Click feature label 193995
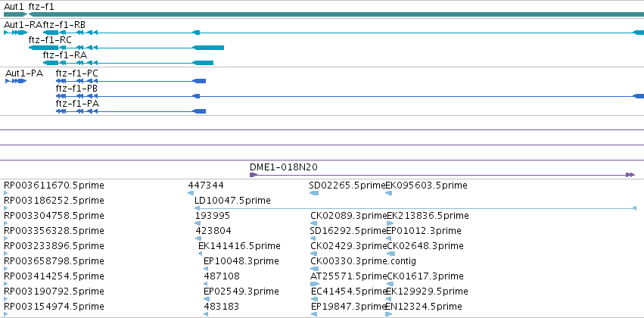Screen dimensions: 644x318 point(213,216)
